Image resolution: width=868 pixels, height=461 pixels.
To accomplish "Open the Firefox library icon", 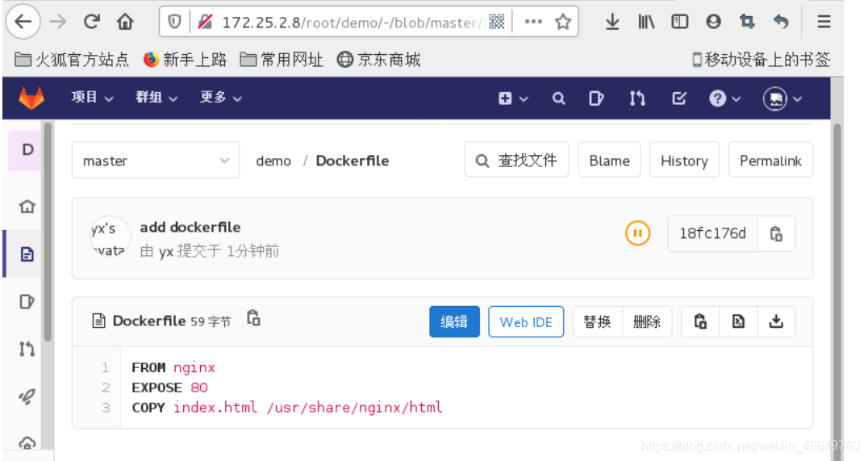I will (646, 22).
